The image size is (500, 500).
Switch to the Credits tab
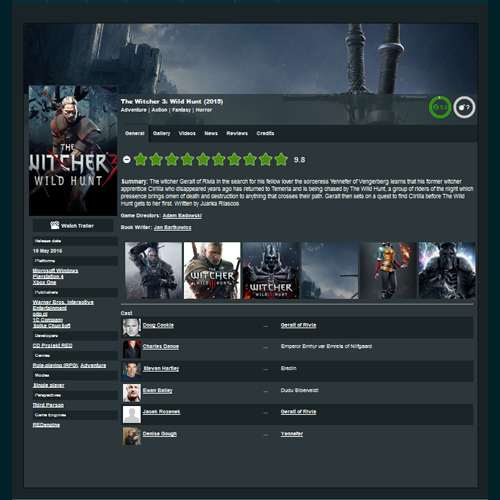265,133
